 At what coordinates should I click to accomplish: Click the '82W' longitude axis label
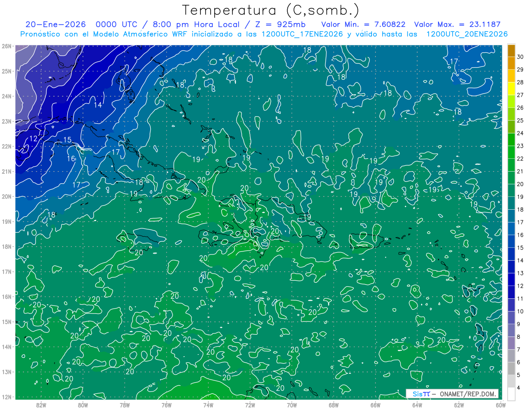pos(41,404)
